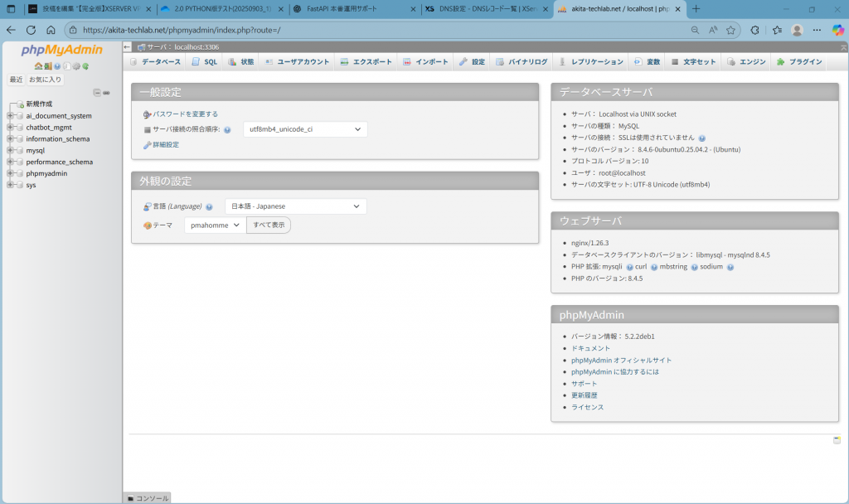Image resolution: width=849 pixels, height=504 pixels.
Task: Click phpMyAdmin オフィシャルサイト link
Action: [621, 361]
